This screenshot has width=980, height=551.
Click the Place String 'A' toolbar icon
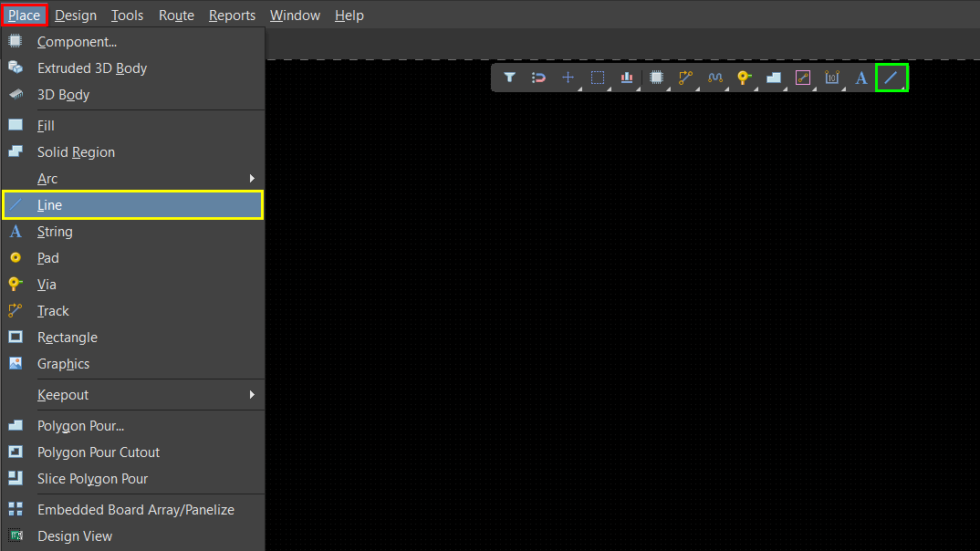click(860, 78)
